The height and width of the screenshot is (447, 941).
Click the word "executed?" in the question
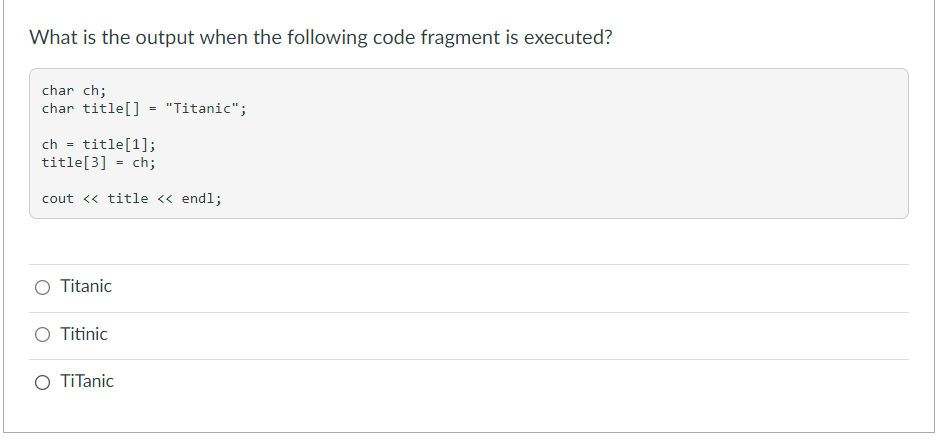(x=568, y=37)
